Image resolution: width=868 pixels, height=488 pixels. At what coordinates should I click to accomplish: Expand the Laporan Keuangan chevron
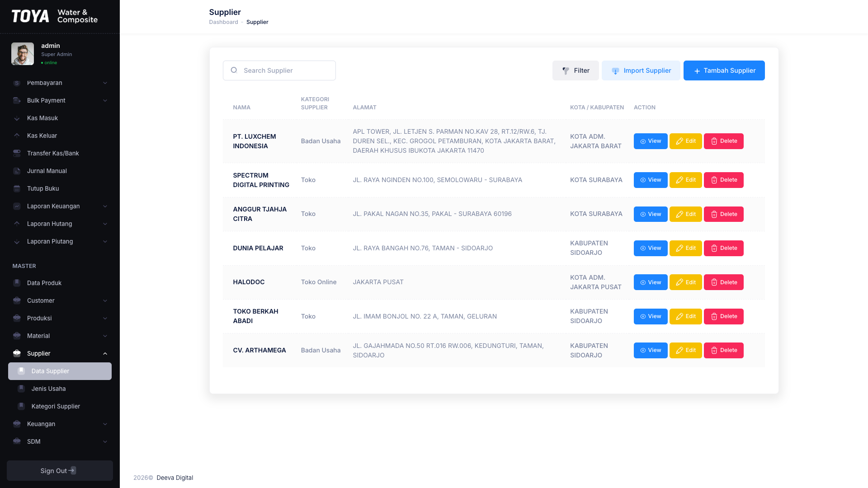pyautogui.click(x=105, y=206)
